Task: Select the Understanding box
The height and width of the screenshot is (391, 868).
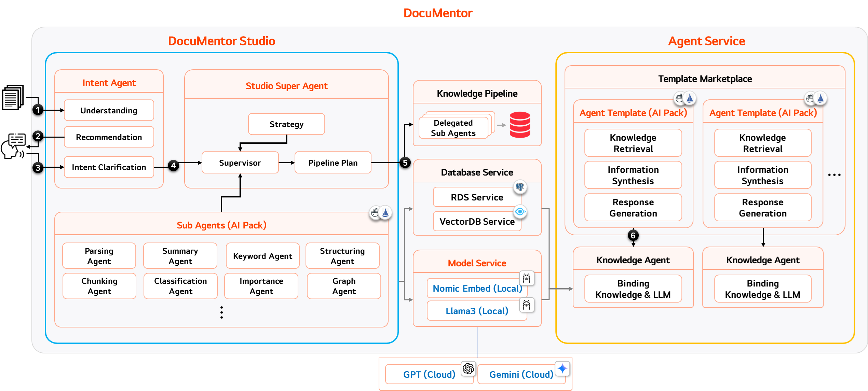Action: 109,110
